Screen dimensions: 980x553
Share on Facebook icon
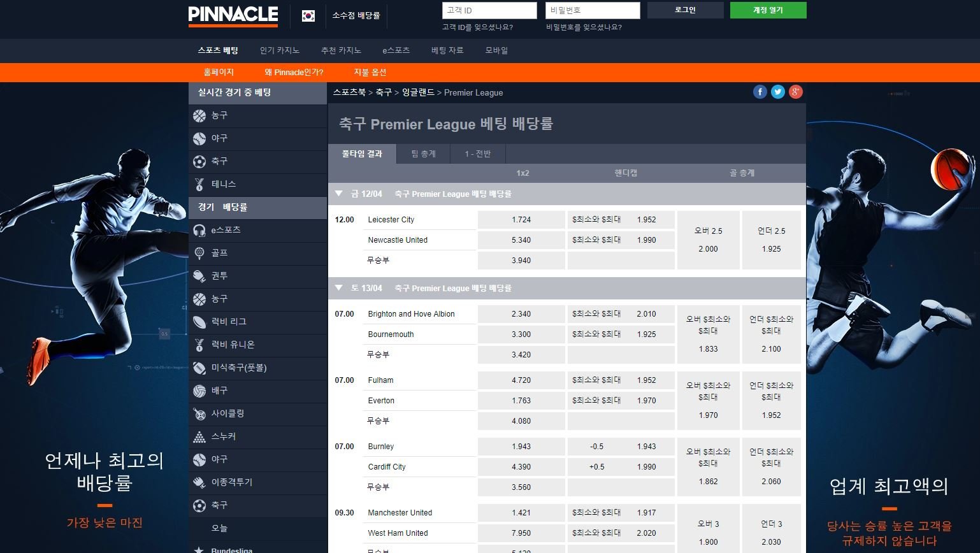click(760, 92)
